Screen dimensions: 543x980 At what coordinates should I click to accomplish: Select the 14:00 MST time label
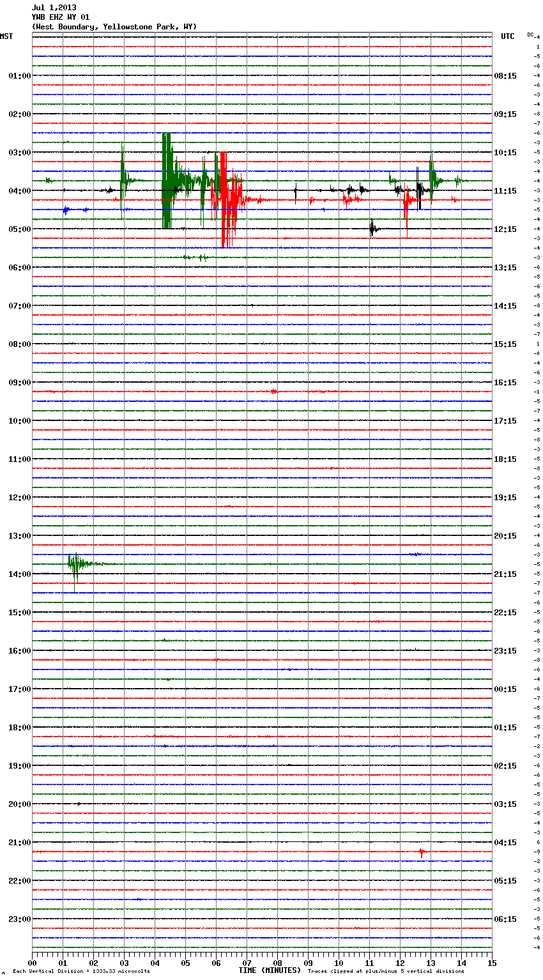[20, 574]
